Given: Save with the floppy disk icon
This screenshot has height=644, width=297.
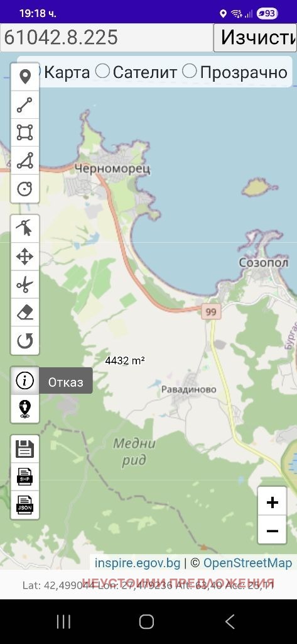Looking at the screenshot, I should coord(25,449).
